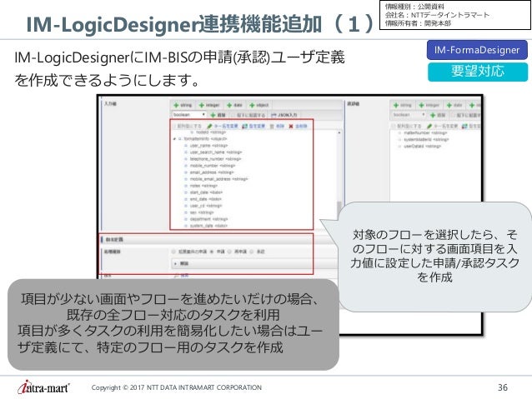Image resolution: width=532 pixels, height=399 pixels.
Task: Toggle the place-under checkbox in output panel
Action: [454, 115]
